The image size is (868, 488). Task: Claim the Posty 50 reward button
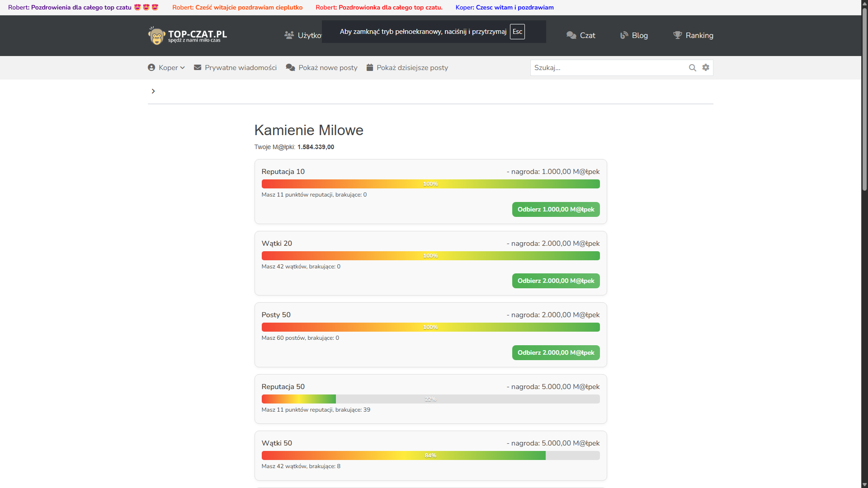click(556, 352)
